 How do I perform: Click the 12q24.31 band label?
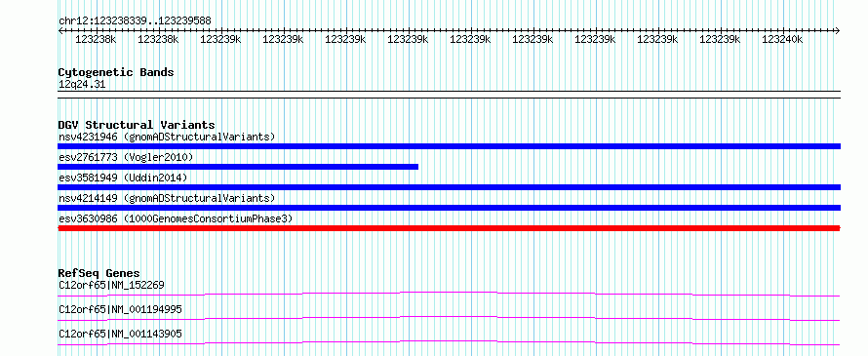tap(82, 85)
